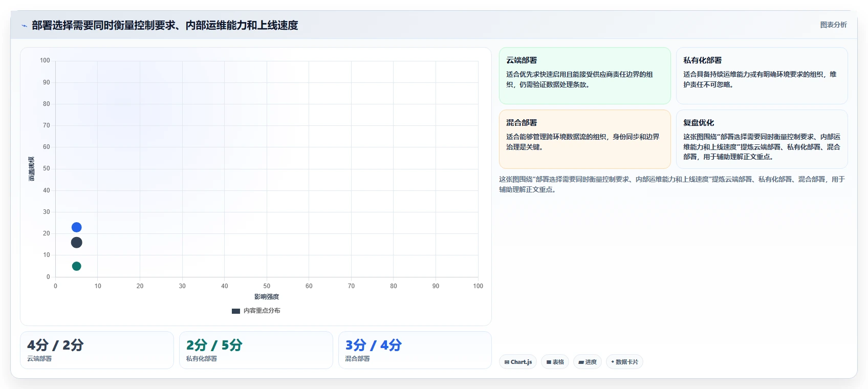Click the 50 tick on the y-axis
868x389 pixels.
tap(47, 168)
